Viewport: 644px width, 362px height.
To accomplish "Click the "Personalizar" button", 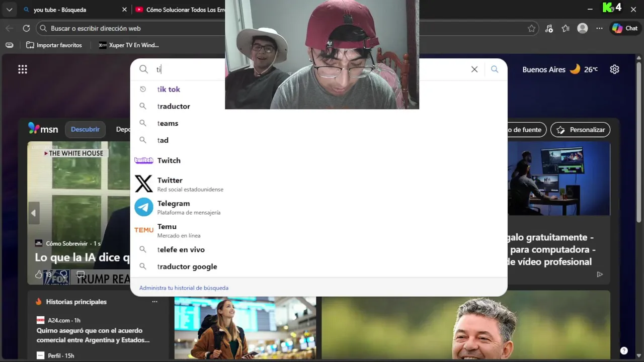I will [581, 130].
